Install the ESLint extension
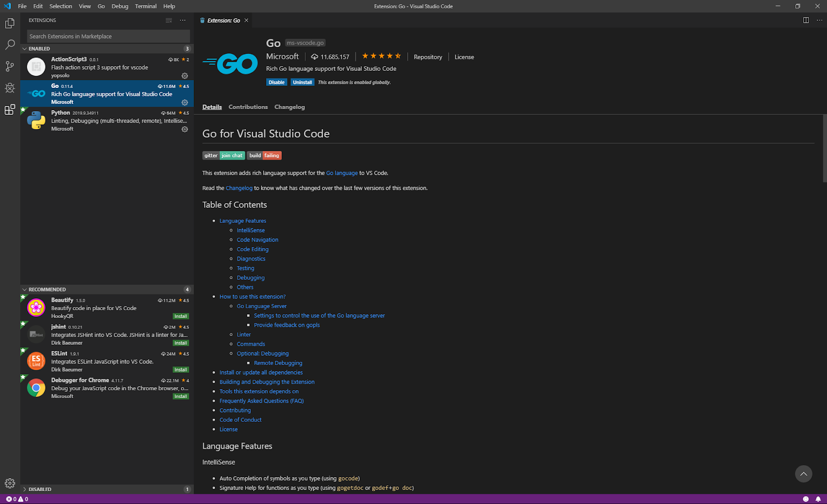The image size is (827, 504). pyautogui.click(x=180, y=370)
